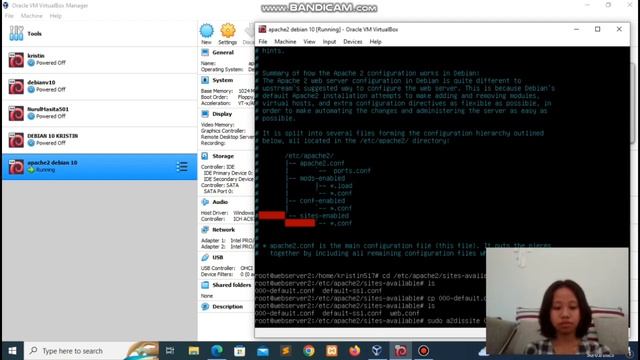Open Devices menu in the VM window
The height and width of the screenshot is (360, 640).
353,42
